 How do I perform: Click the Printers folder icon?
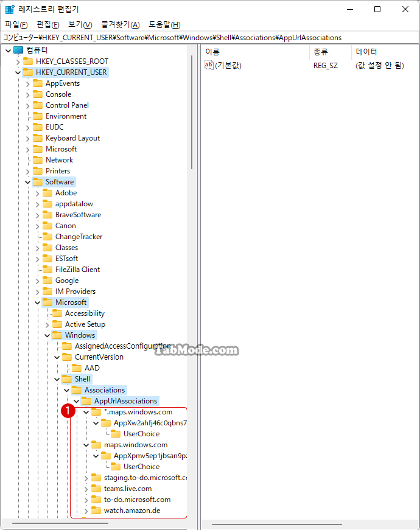(38, 171)
